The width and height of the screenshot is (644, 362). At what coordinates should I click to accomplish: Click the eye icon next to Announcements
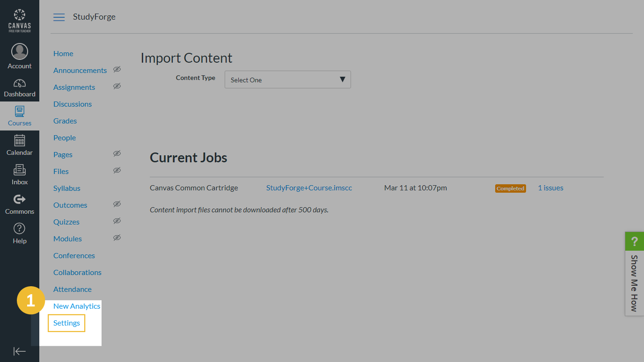[117, 70]
